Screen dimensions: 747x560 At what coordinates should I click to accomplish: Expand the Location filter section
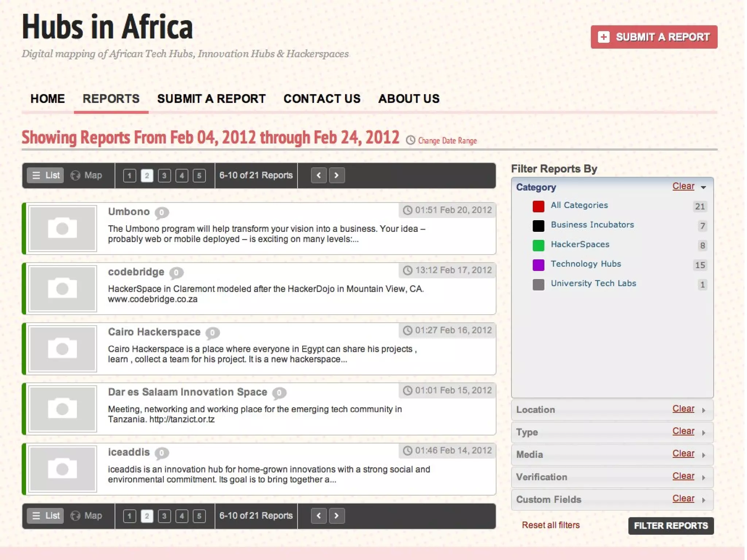[x=704, y=410]
